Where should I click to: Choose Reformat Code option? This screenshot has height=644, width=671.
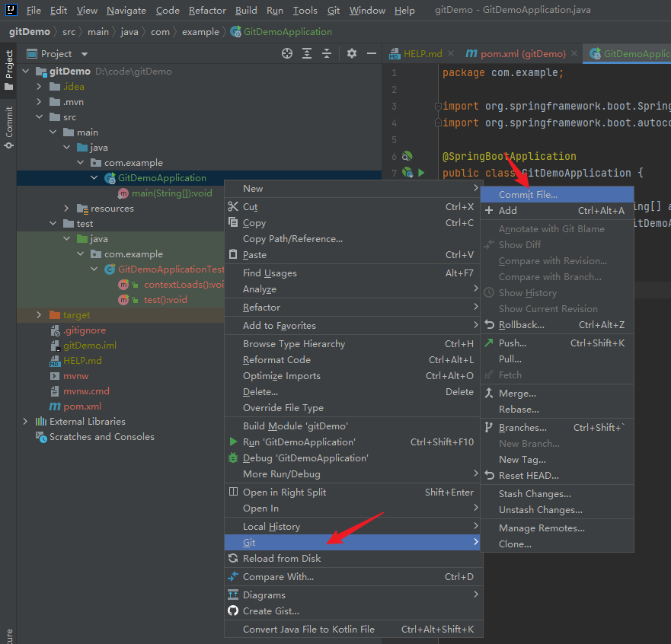pyautogui.click(x=353, y=359)
